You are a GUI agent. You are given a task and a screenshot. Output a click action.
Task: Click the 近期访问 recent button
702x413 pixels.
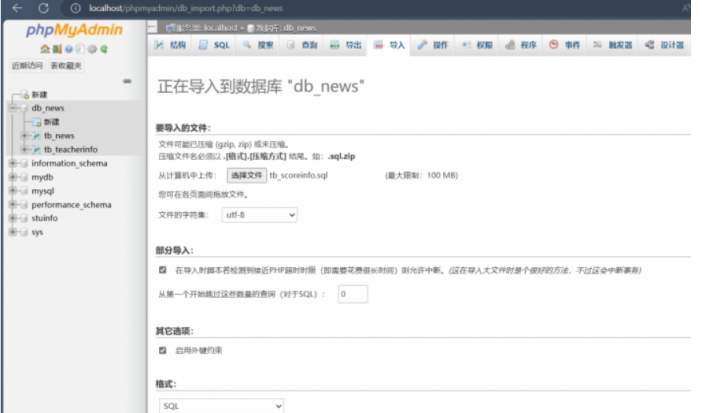point(27,66)
